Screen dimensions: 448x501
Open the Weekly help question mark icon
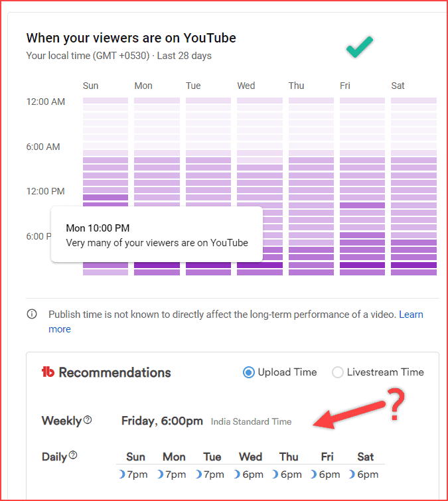[x=88, y=420]
